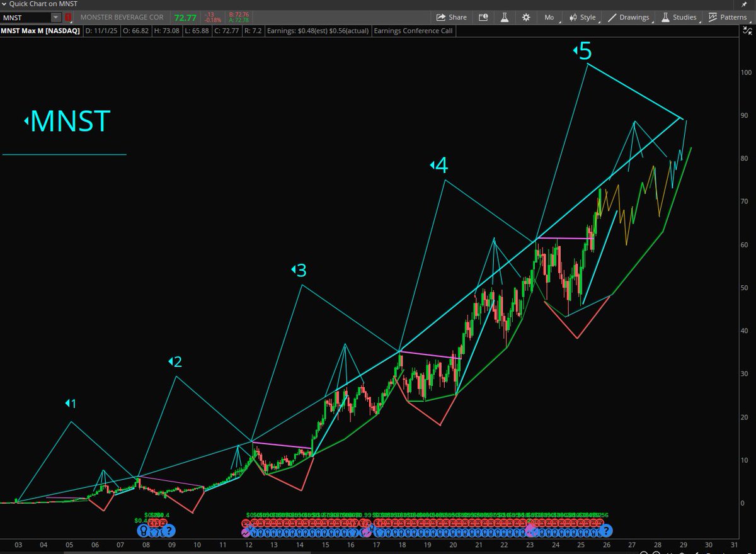This screenshot has height=554, width=756.
Task: Open chart settings with the gear icon
Action: click(x=525, y=18)
